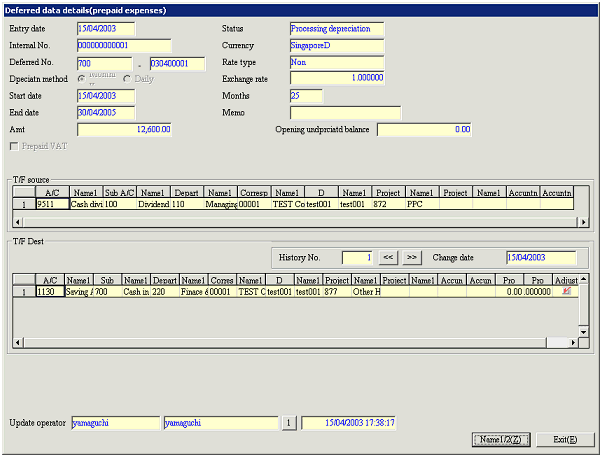Viewport: 603px width, 457px height.
Task: Click T/F Dest horizontal scrollbar left arrow
Action: tap(18, 342)
